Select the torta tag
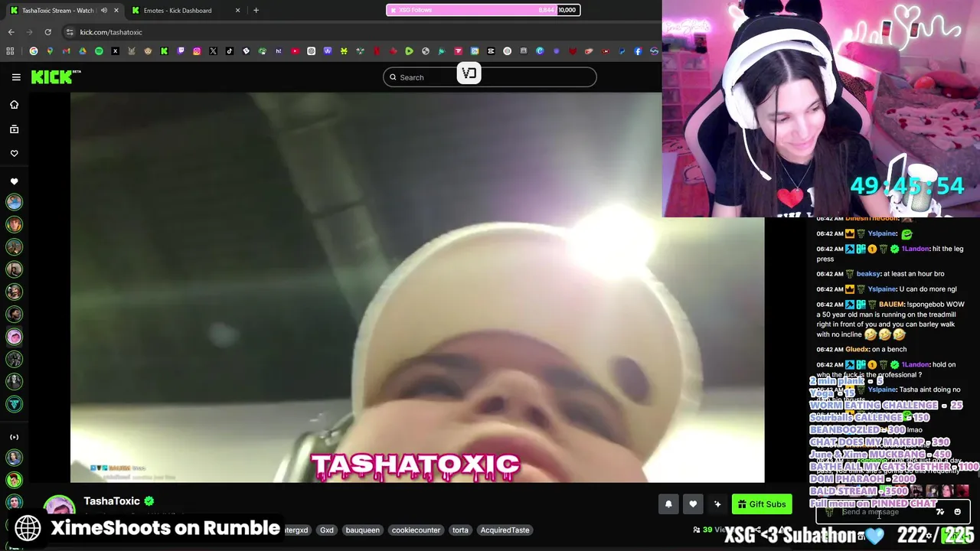The width and height of the screenshot is (980, 551). click(x=460, y=530)
